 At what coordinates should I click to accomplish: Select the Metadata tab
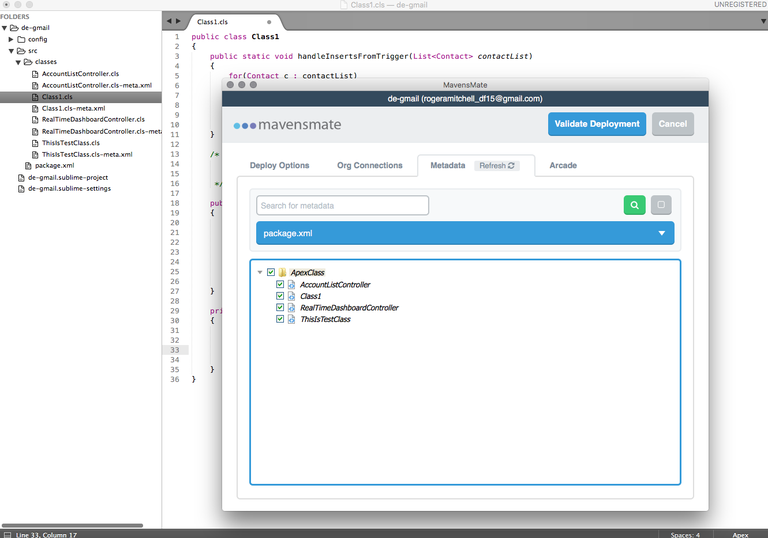448,166
